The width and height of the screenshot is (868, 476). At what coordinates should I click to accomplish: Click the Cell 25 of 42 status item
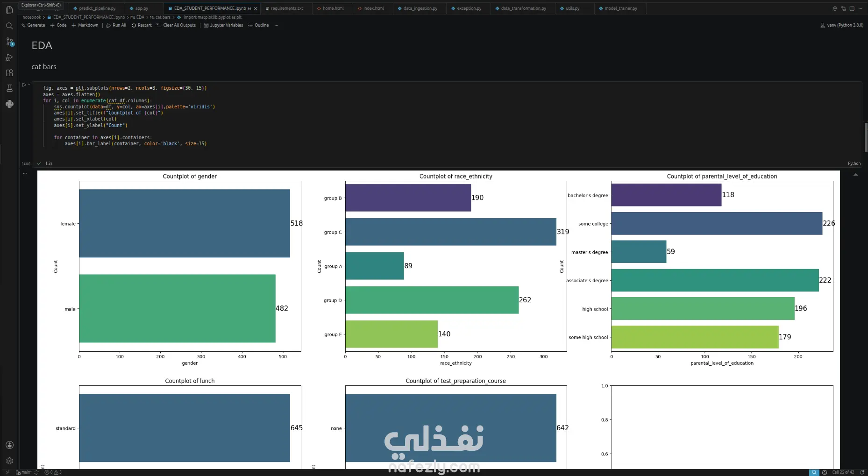[x=843, y=472]
